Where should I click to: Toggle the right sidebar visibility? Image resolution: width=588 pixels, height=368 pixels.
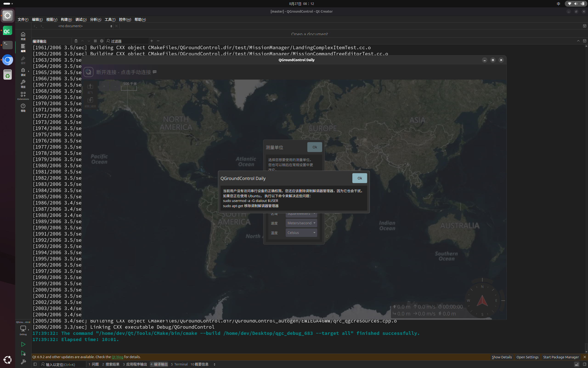pyautogui.click(x=585, y=364)
